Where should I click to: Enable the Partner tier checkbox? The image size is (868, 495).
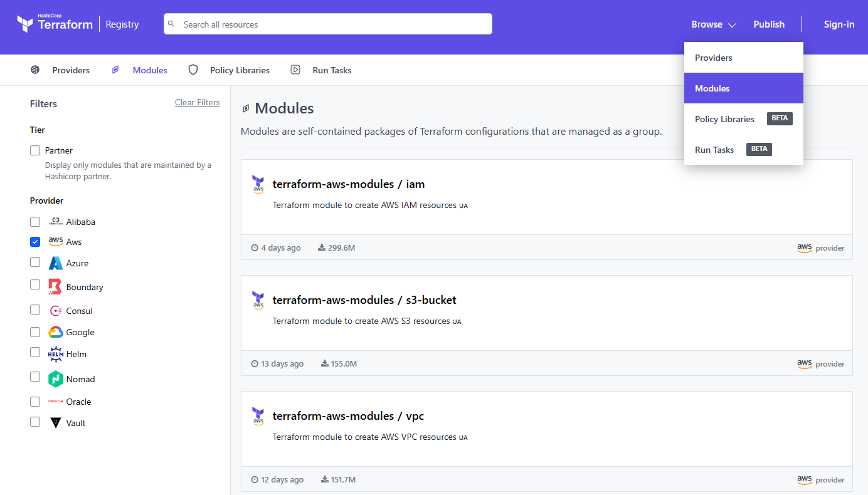click(x=35, y=150)
